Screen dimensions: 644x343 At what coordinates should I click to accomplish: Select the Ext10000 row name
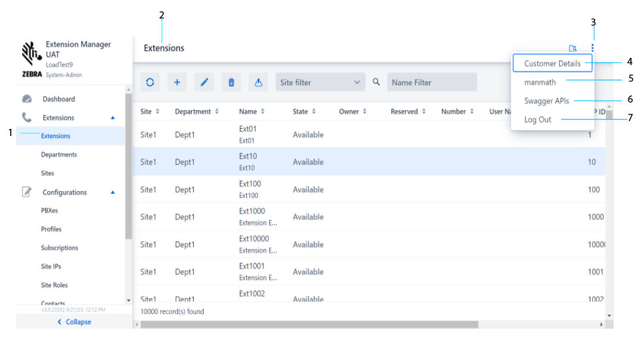[x=254, y=238]
